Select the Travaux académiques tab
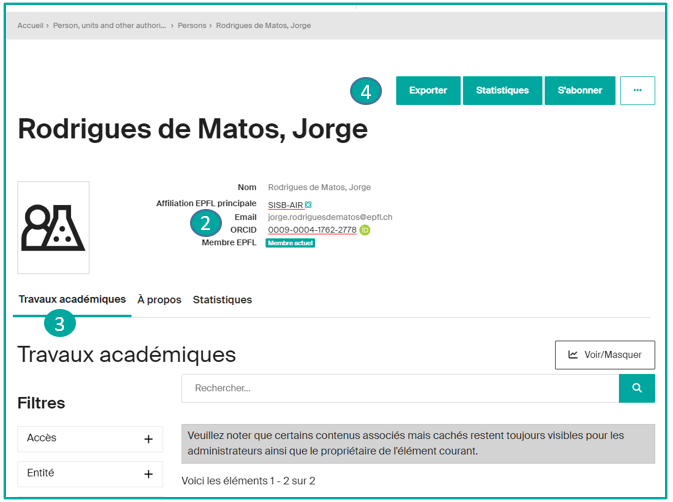Viewport: 673px width, 502px height. click(72, 299)
